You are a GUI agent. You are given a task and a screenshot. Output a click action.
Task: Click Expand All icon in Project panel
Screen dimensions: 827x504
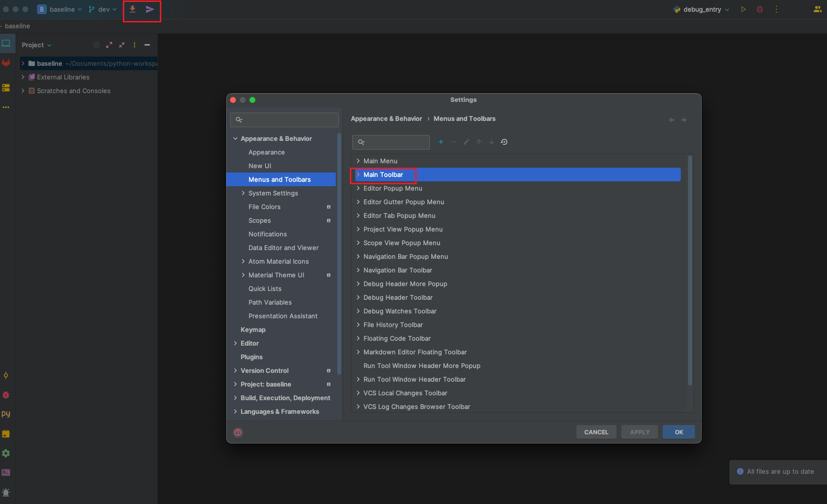(x=109, y=45)
